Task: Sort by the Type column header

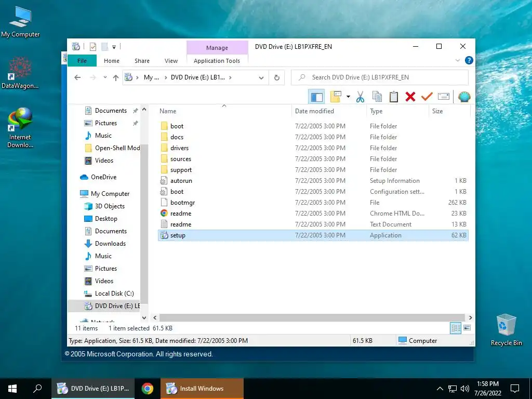Action: pyautogui.click(x=397, y=111)
